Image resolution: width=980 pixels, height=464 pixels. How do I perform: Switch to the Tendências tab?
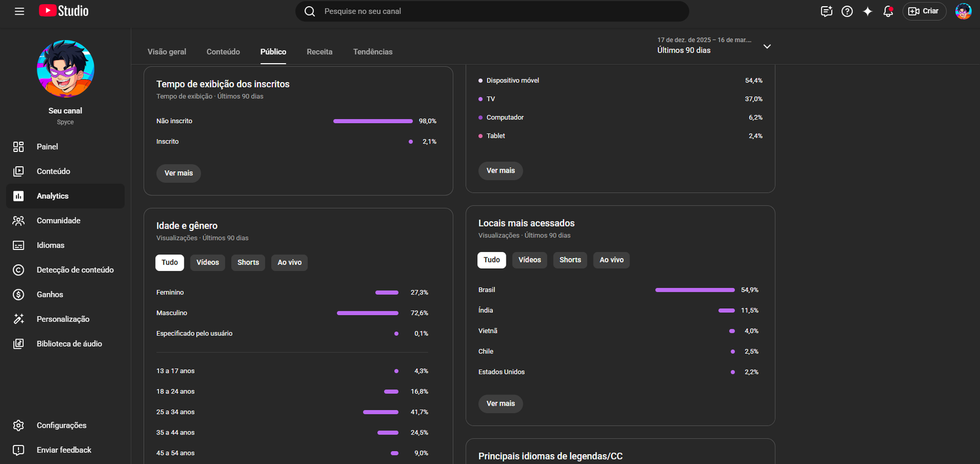tap(372, 52)
